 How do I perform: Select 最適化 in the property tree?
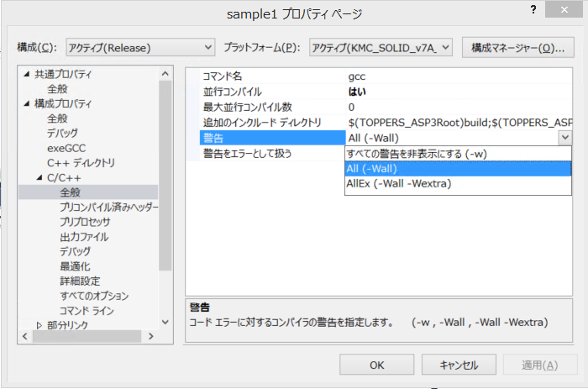coord(76,266)
